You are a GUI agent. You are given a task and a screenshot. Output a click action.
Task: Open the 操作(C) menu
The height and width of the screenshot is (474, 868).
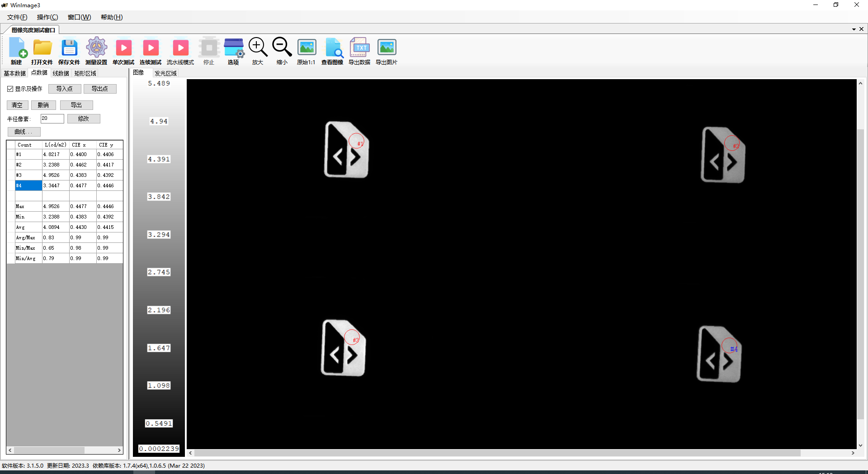tap(47, 17)
